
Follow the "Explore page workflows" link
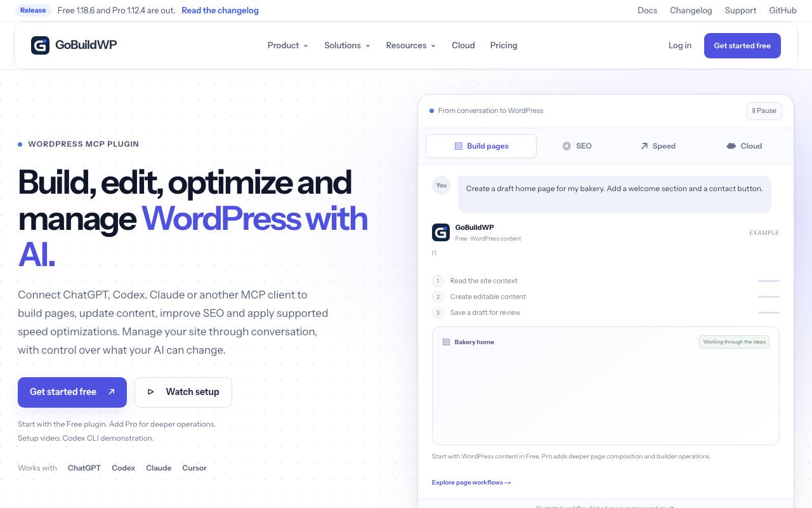click(x=471, y=483)
